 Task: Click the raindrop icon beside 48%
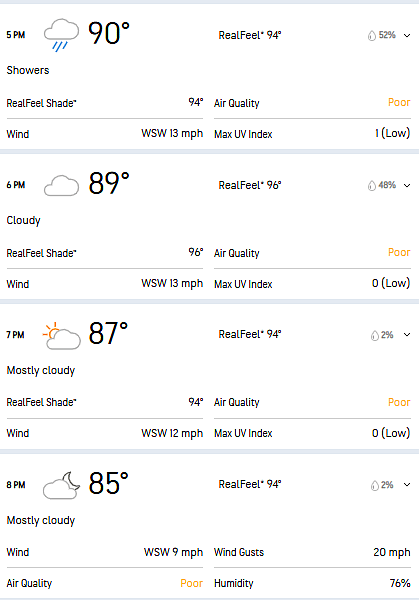tap(372, 186)
